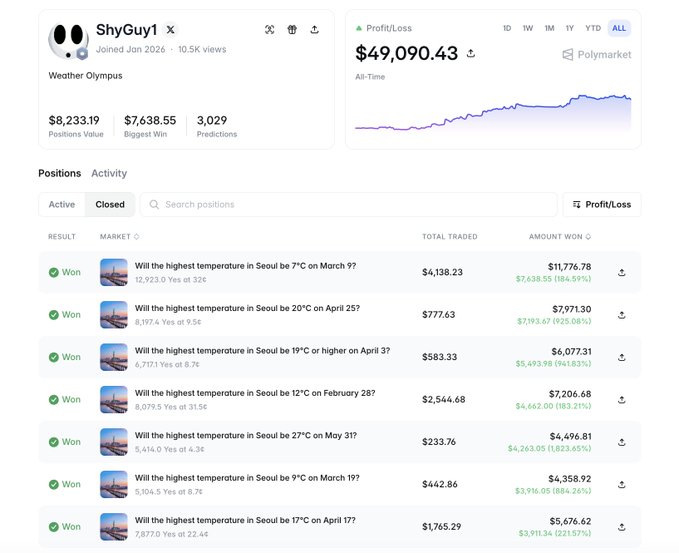The image size is (679, 553).
Task: Sort by the MARKET column header
Action: click(120, 236)
